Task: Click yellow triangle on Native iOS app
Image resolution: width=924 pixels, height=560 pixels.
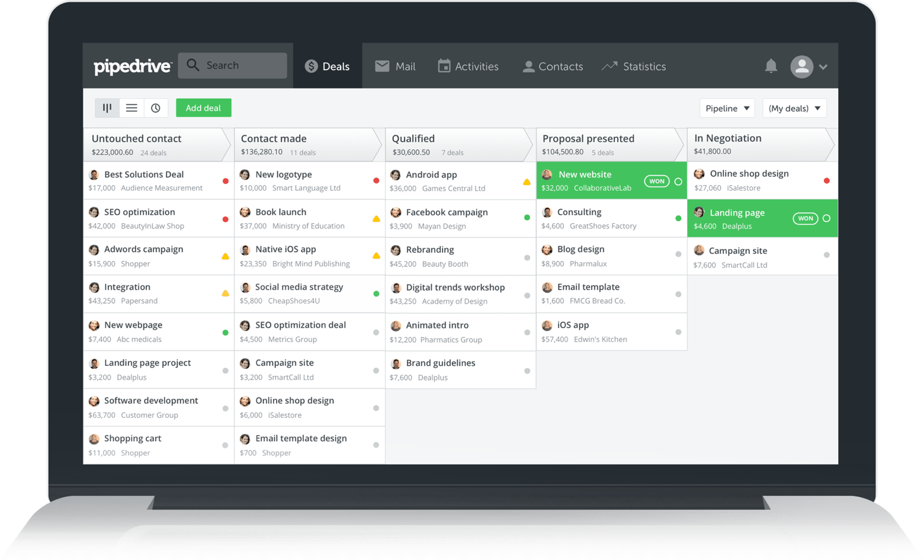Action: (376, 256)
